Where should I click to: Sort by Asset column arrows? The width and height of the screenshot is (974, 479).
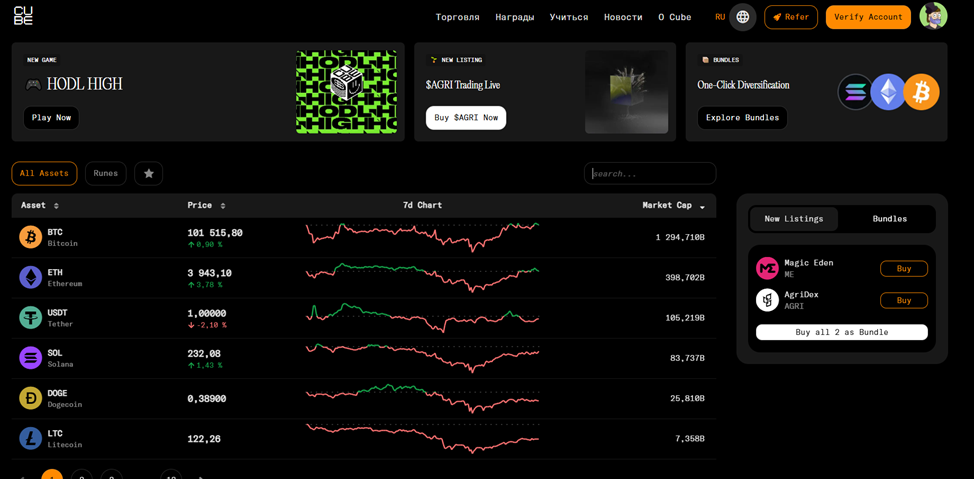56,206
